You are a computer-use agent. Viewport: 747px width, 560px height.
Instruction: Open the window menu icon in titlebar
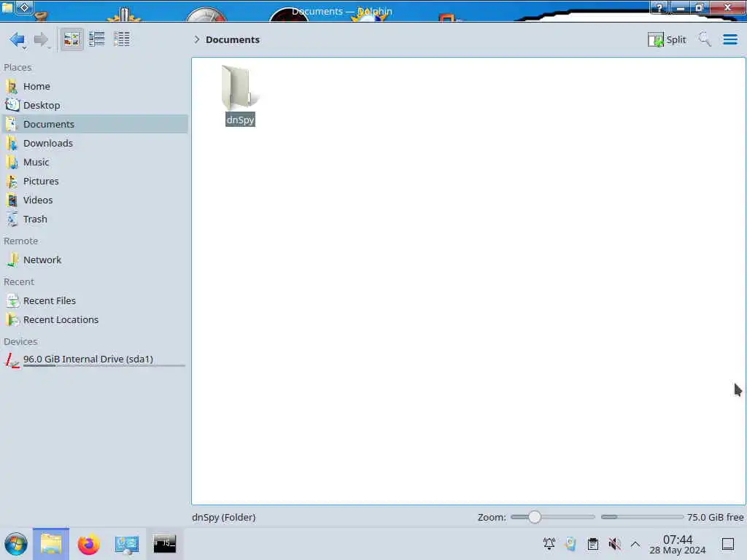[x=7, y=7]
